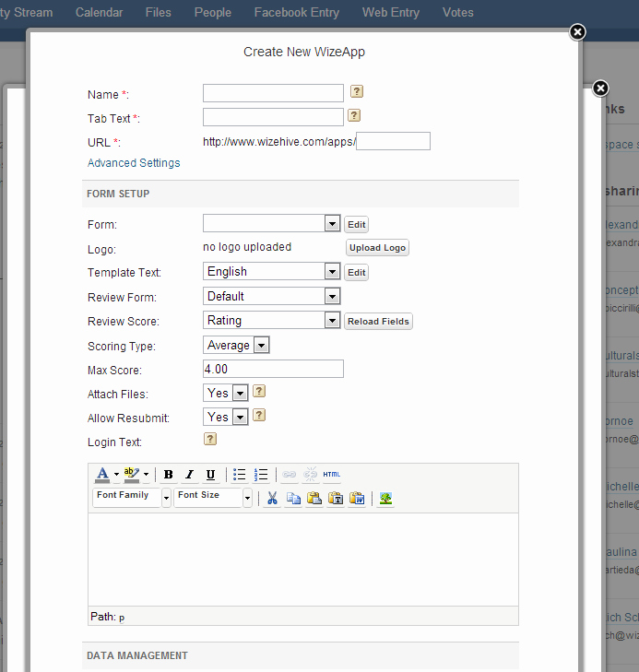Image resolution: width=639 pixels, height=672 pixels.
Task: Open the Font Family dropdown
Action: tap(132, 498)
